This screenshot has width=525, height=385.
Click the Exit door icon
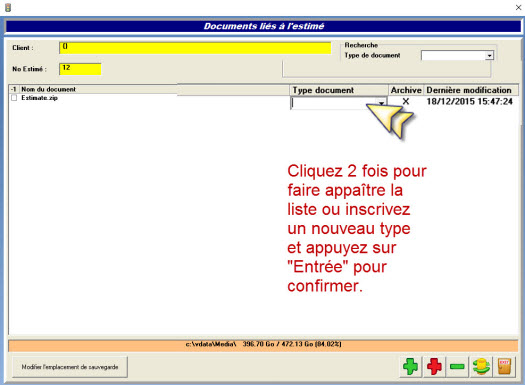[505, 366]
